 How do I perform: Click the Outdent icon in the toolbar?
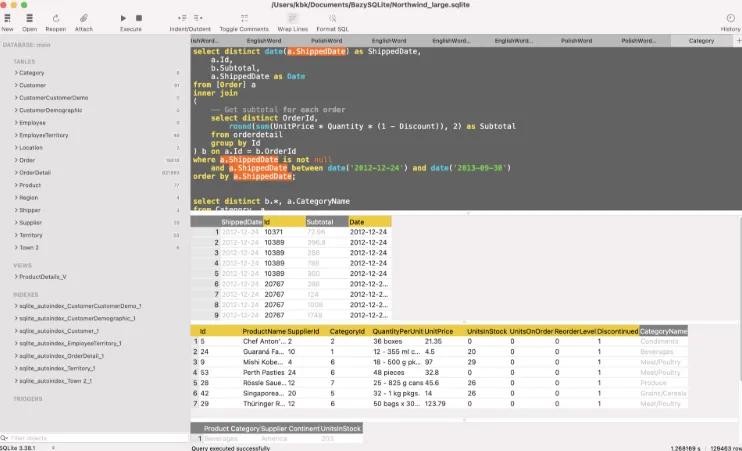(198, 18)
